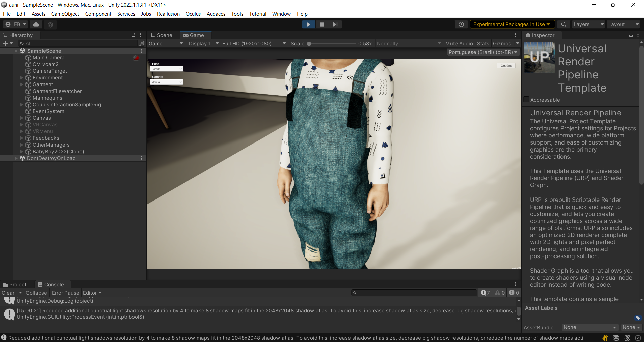Click the search-by-type icon in Hierarchy search
The height and width of the screenshot is (342, 644).
pyautogui.click(x=141, y=43)
